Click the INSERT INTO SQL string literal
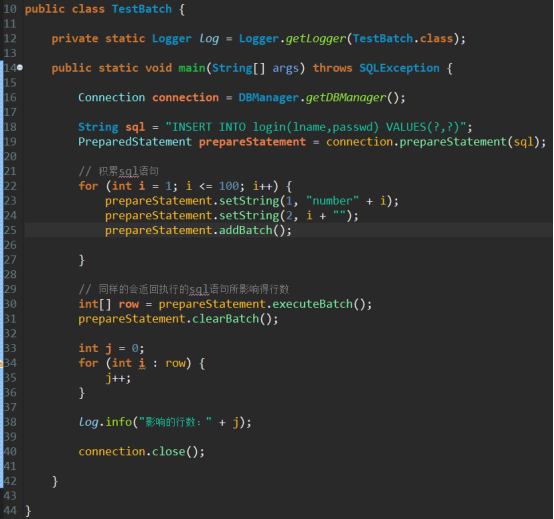Image resolution: width=554 pixels, height=519 pixels. click(x=316, y=127)
